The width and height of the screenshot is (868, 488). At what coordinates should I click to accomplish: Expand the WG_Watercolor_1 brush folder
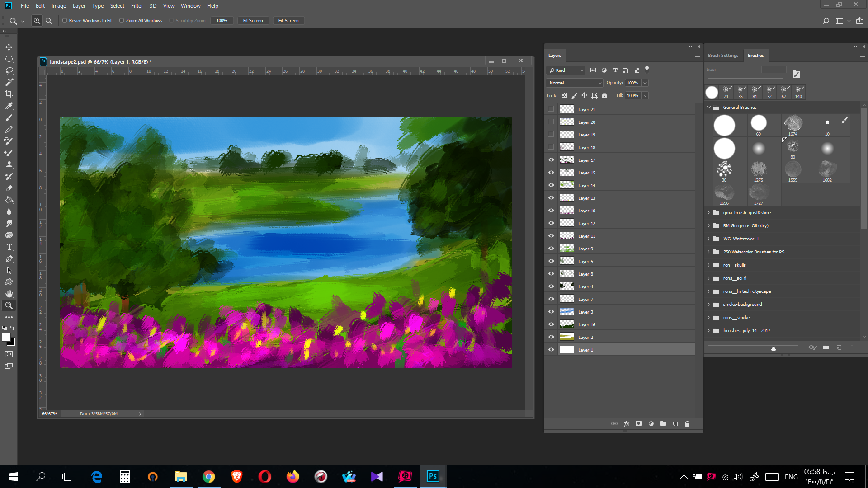tap(709, 239)
